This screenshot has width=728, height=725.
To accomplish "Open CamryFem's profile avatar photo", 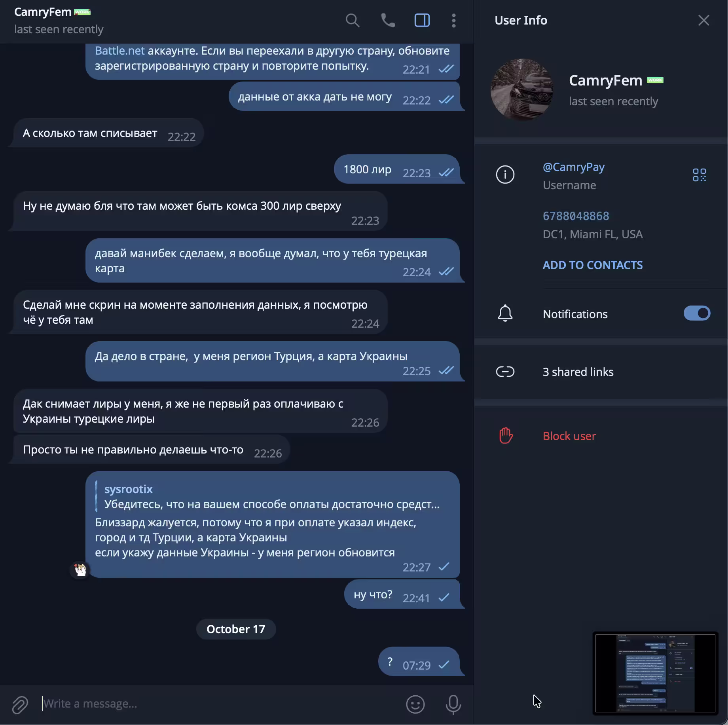I will tap(521, 90).
